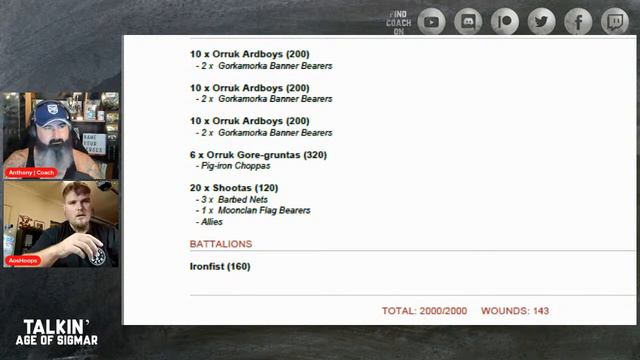640x360 pixels.
Task: Select the 6 x Orruk Gore-gruntas (320) line
Action: tap(258, 155)
